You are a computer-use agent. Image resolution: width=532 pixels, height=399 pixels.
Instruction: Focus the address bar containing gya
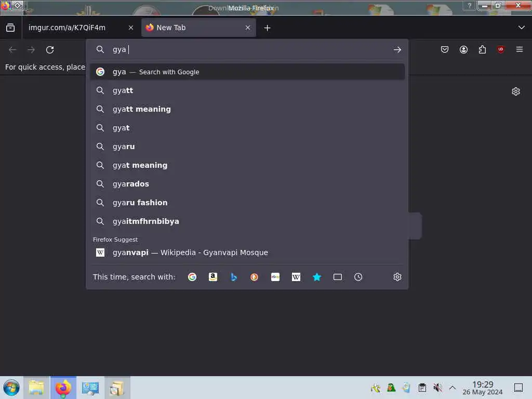248,49
